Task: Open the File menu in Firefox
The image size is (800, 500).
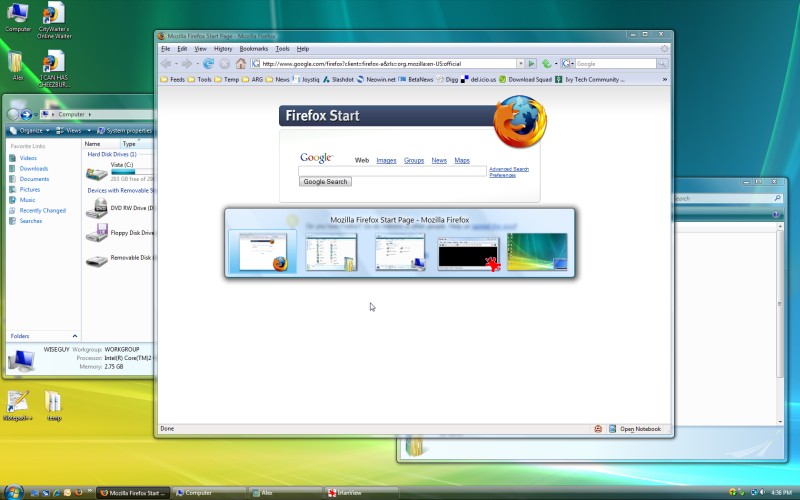Action: pyautogui.click(x=166, y=49)
